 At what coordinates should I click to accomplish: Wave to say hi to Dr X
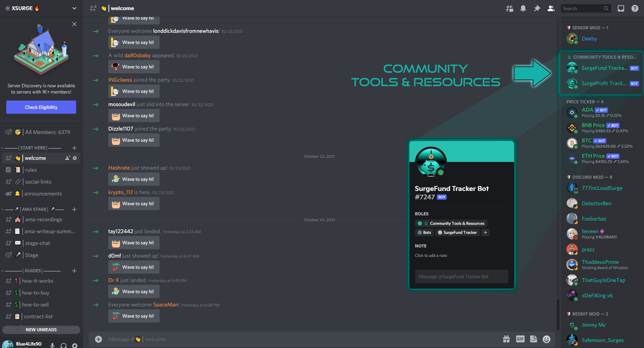134,291
